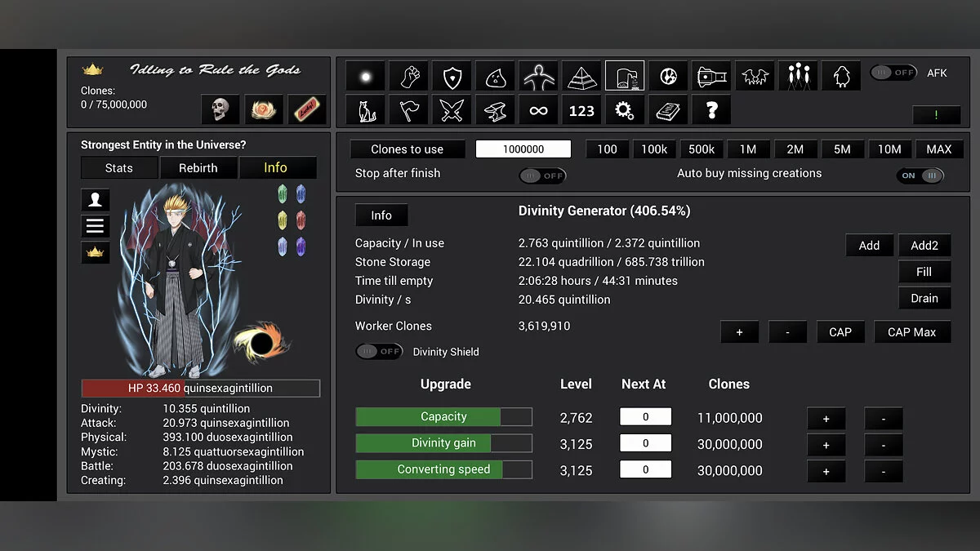Open the Pets menu via the cat icon
This screenshot has width=980, height=551.
coord(365,109)
